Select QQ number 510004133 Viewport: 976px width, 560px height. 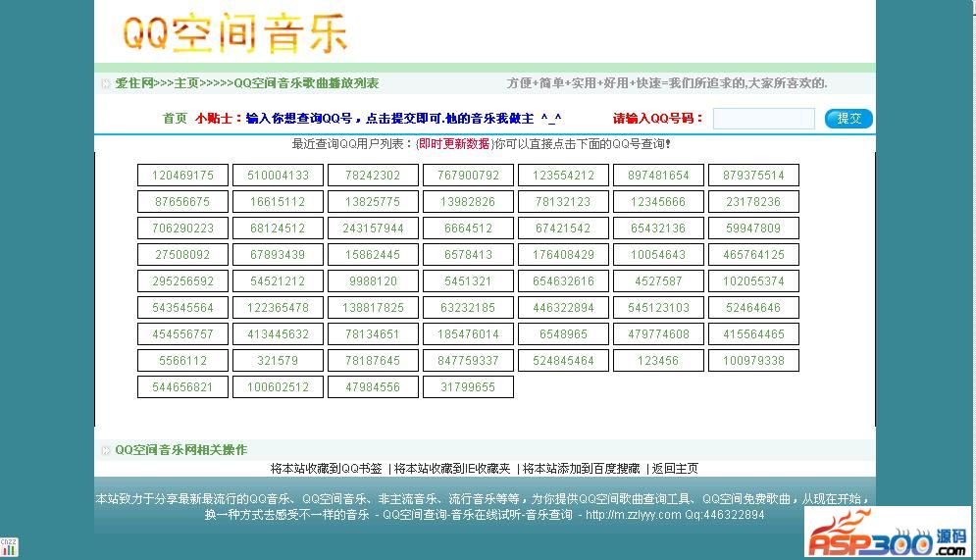pos(279,176)
